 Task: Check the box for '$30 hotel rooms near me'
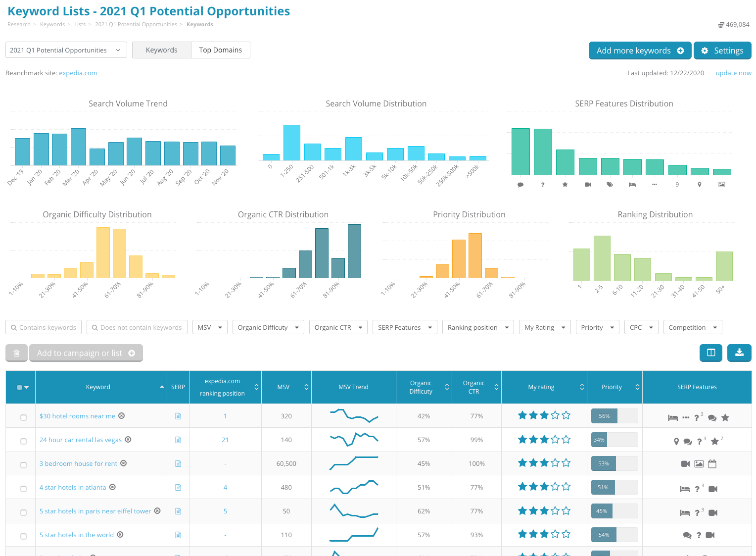tap(23, 417)
